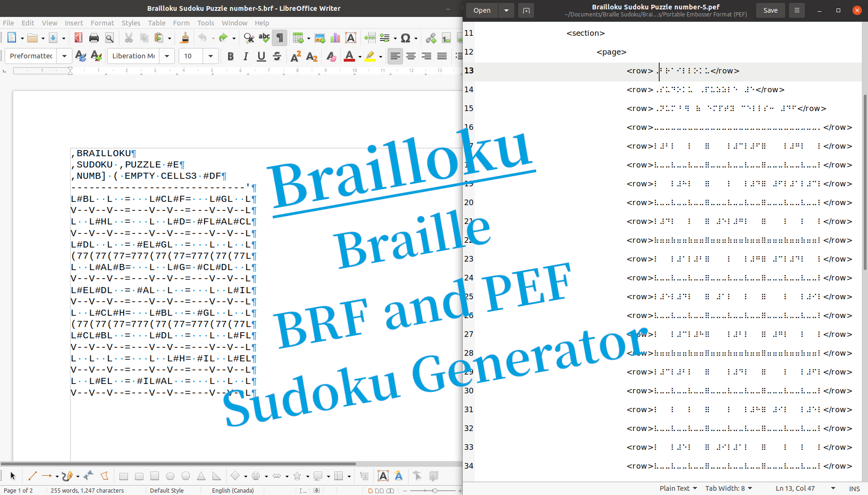Clear direct formatting eraser icon
The image size is (868, 495).
click(331, 56)
